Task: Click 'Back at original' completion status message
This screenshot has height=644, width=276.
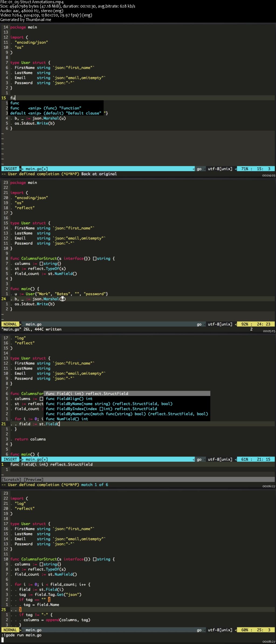Action: 99,174
